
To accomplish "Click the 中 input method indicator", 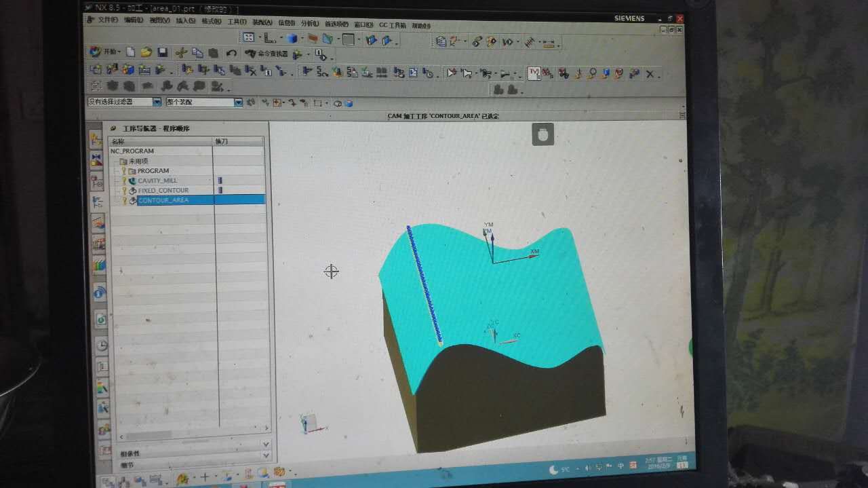I will coord(621,467).
